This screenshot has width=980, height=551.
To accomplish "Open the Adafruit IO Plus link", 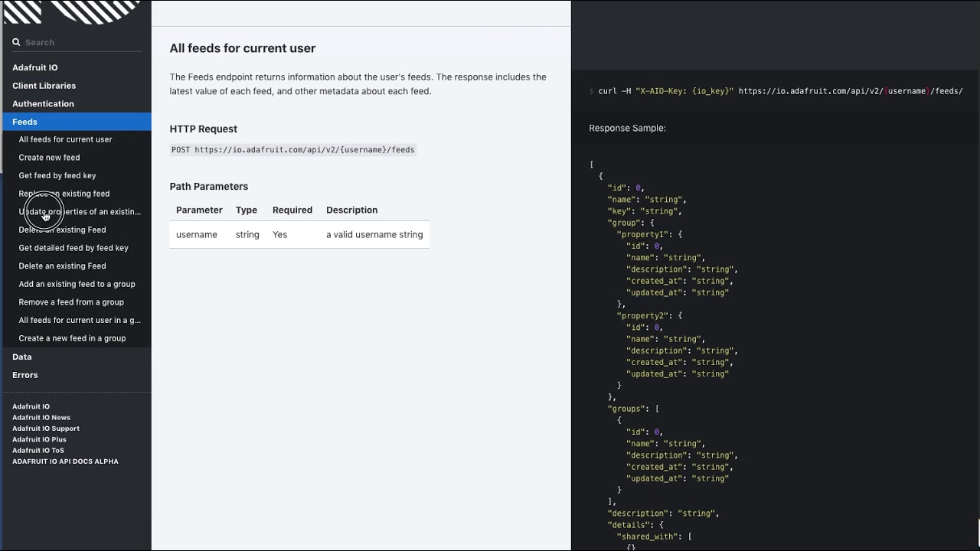I will click(39, 439).
